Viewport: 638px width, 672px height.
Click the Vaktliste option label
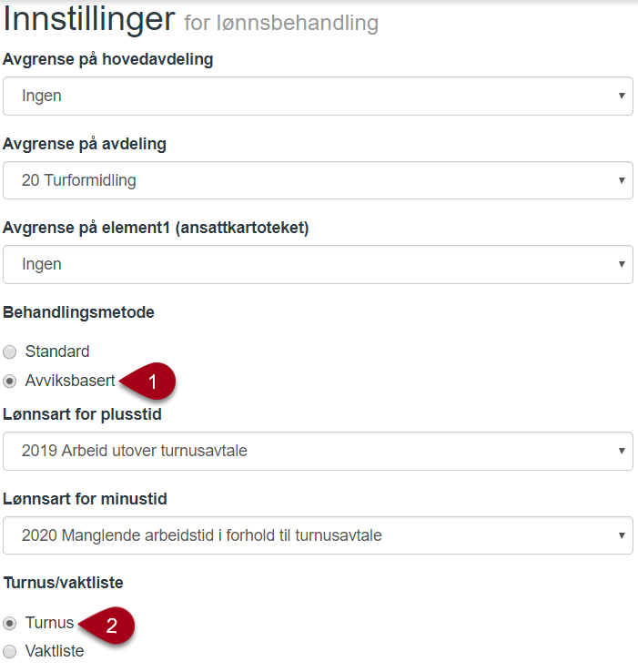pos(55,651)
